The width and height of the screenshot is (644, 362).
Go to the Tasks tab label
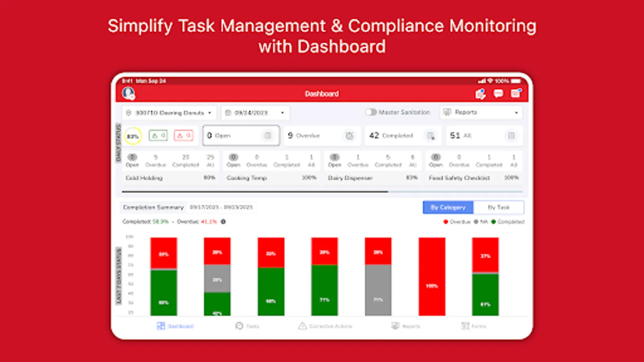[253, 326]
